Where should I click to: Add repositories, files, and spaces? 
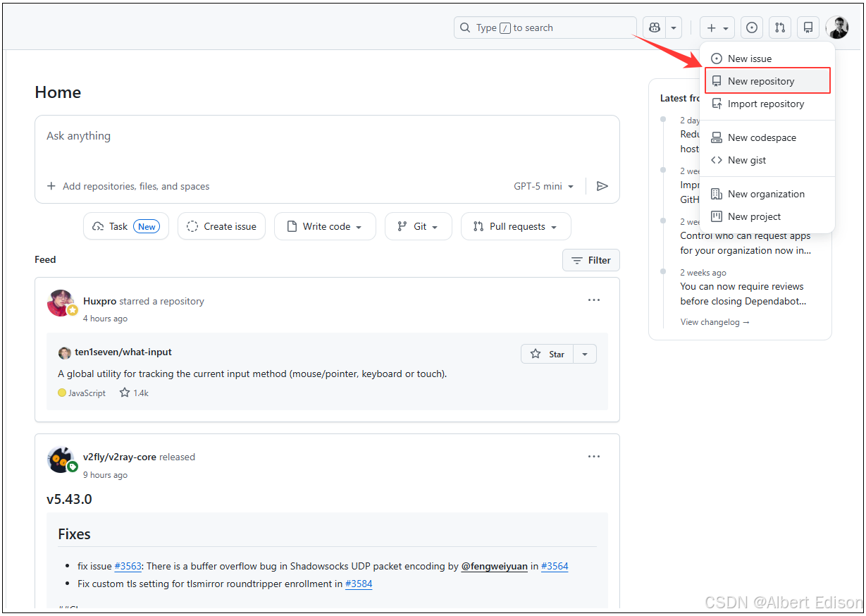point(128,186)
